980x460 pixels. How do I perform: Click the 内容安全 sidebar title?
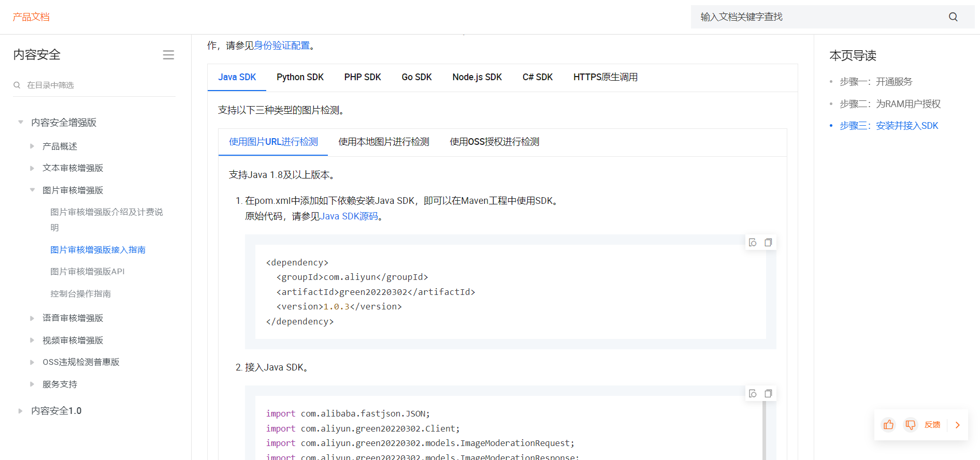click(x=37, y=55)
